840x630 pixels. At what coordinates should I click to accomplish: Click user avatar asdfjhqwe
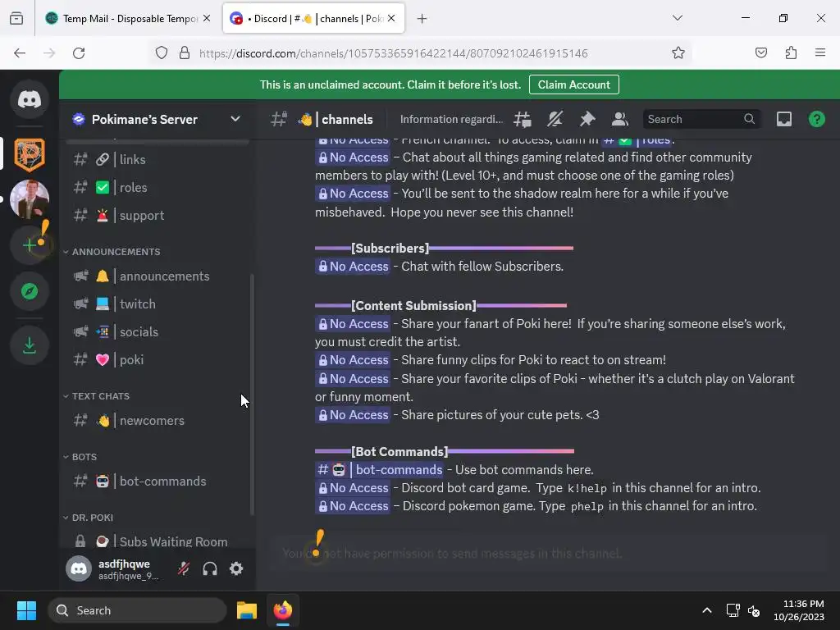click(x=79, y=568)
